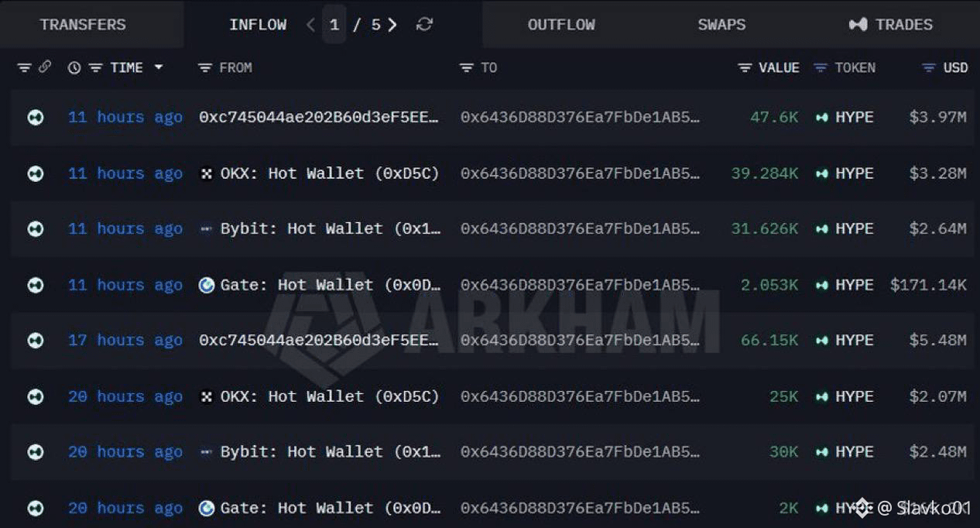The image size is (980, 528).
Task: Expand TIME sort dropdown arrow
Action: coord(159,67)
